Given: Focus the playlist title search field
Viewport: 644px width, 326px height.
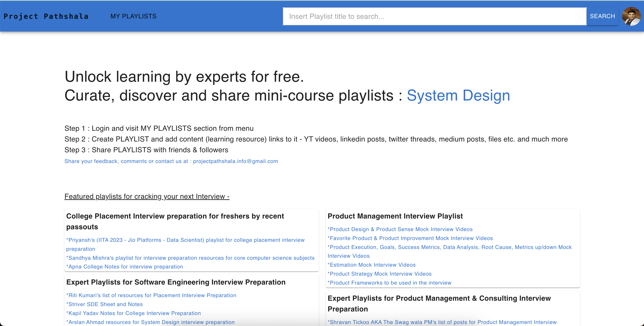Looking at the screenshot, I should tap(435, 16).
